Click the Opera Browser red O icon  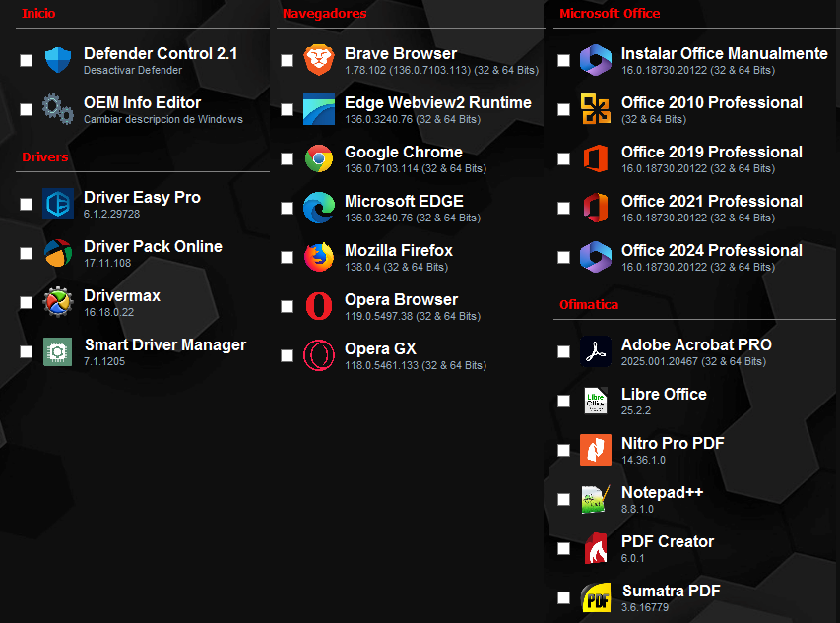pyautogui.click(x=319, y=306)
